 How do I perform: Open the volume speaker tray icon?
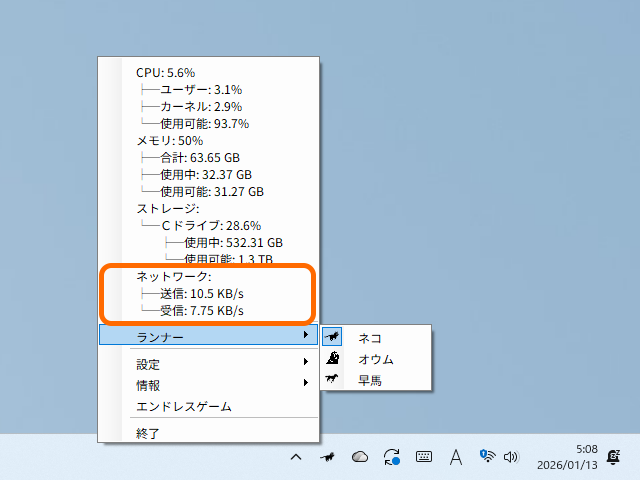(x=511, y=457)
